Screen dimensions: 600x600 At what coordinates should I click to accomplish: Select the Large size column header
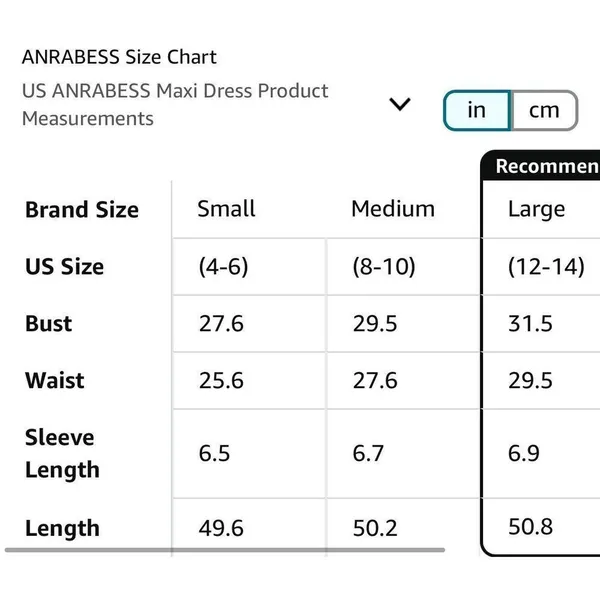[536, 210]
